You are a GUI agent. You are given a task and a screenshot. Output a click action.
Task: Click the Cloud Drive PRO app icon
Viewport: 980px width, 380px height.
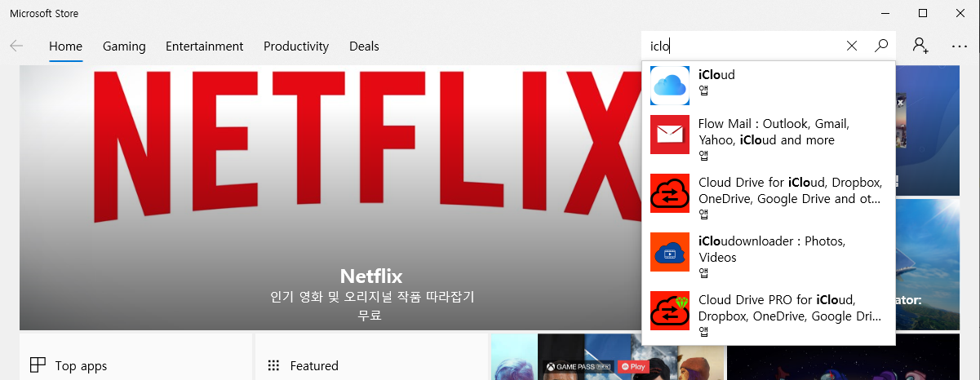point(670,311)
